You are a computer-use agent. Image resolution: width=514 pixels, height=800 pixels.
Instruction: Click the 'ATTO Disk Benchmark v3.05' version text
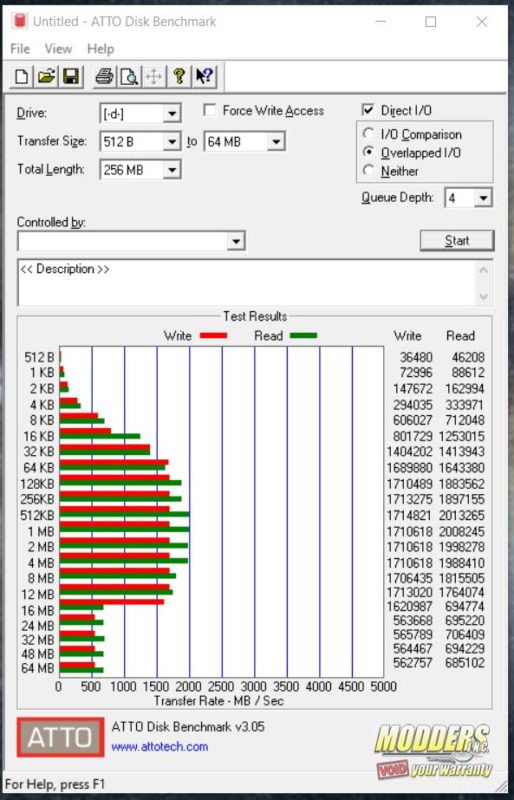click(x=188, y=727)
